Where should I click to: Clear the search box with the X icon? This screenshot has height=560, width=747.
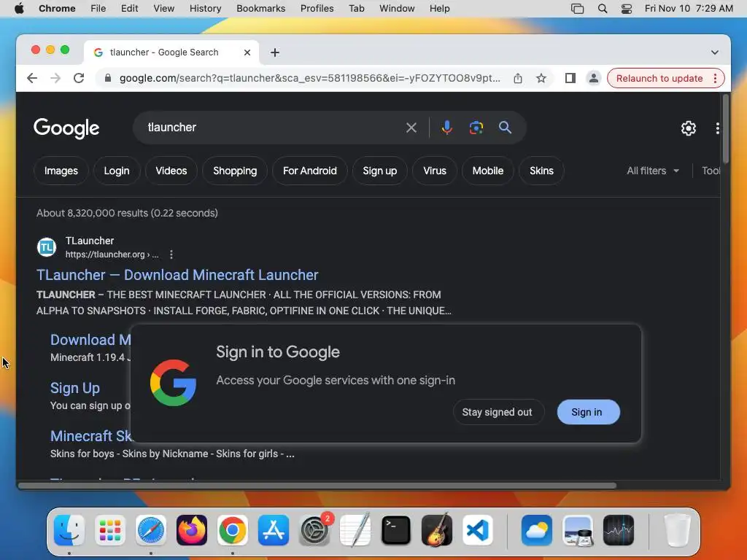[411, 128]
